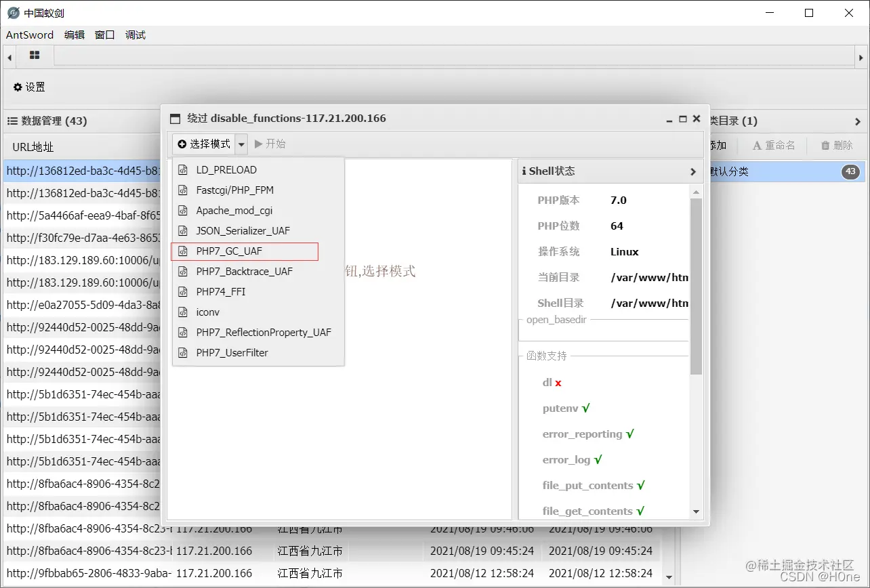This screenshot has width=870, height=588.
Task: Click data list scroll-down arrow
Action: (669, 578)
